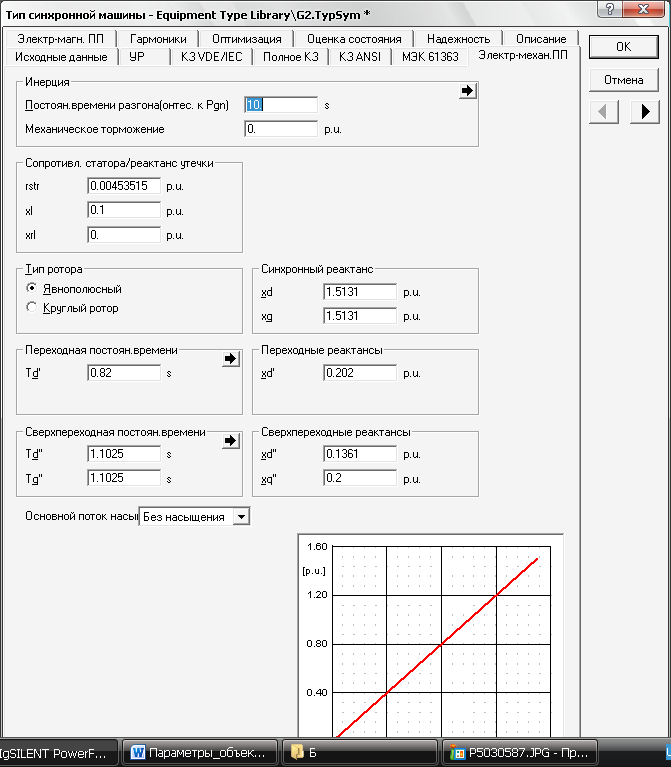Click the Отмена cancel button

pos(624,80)
